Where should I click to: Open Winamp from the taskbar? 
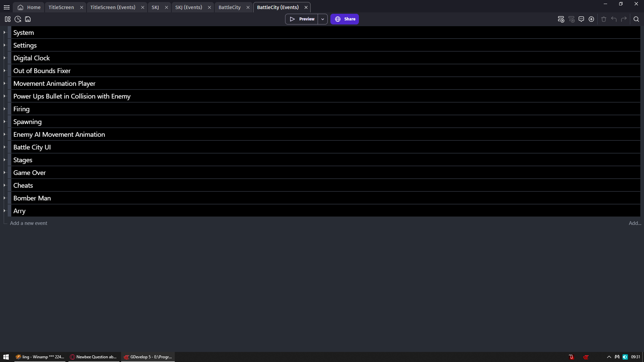click(x=40, y=357)
